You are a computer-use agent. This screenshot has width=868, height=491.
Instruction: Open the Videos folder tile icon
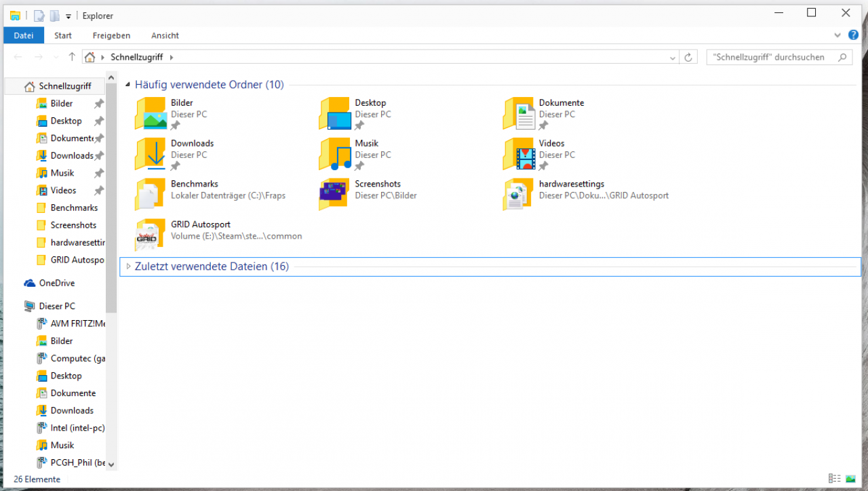tap(519, 154)
